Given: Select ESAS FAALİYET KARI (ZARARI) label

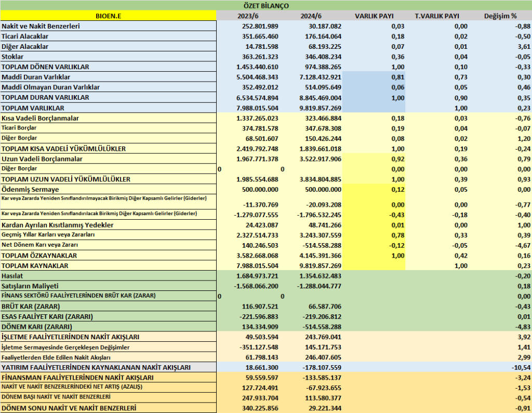Looking at the screenshot, I should coord(108,316).
